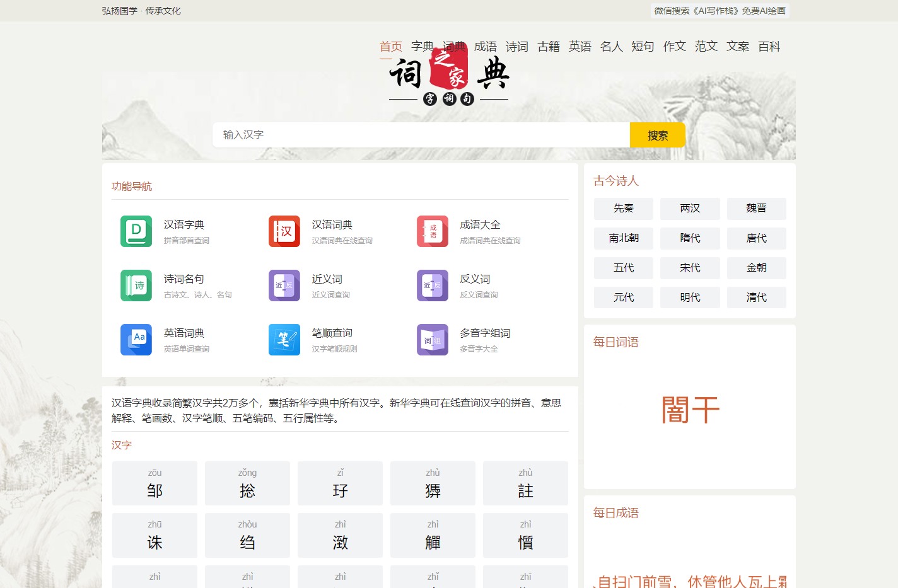
Task: Open the 英语 nav item
Action: (x=580, y=46)
